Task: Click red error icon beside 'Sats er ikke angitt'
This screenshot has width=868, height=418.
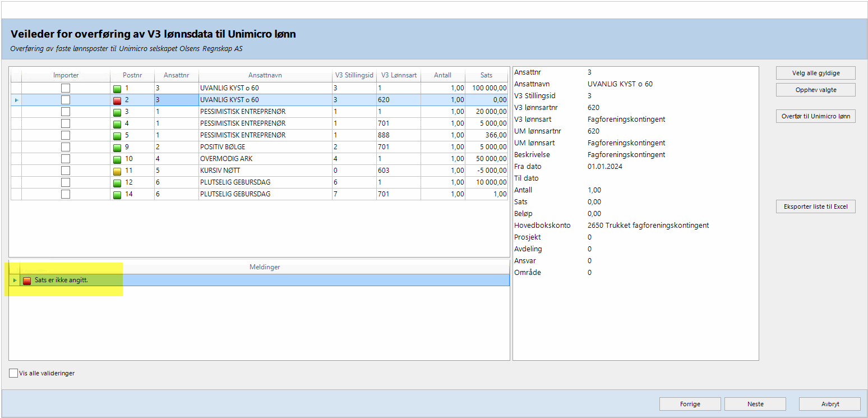Action: (27, 281)
